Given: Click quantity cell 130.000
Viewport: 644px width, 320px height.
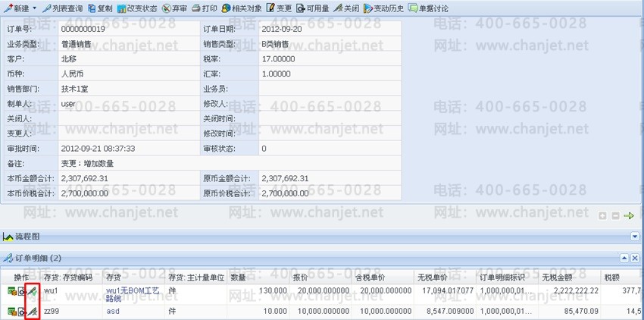Looking at the screenshot, I should click(273, 290).
